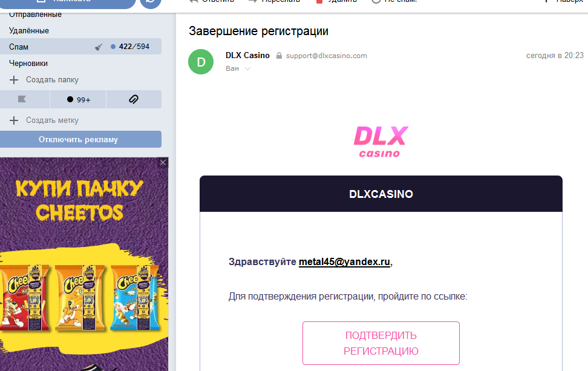Image resolution: width=588 pixels, height=371 pixels.
Task: Click plus icon for Создать метку
Action: pos(14,120)
